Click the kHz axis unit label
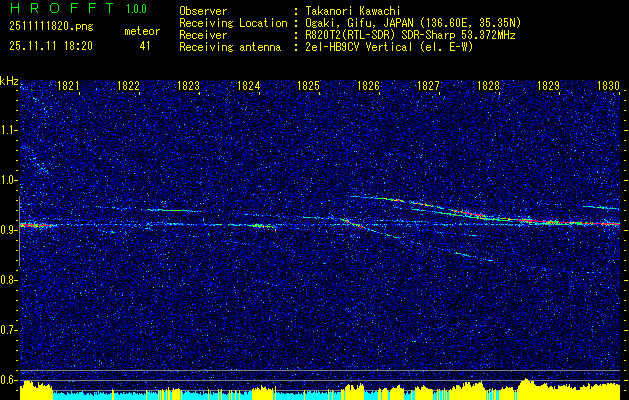The image size is (629, 400). point(9,81)
